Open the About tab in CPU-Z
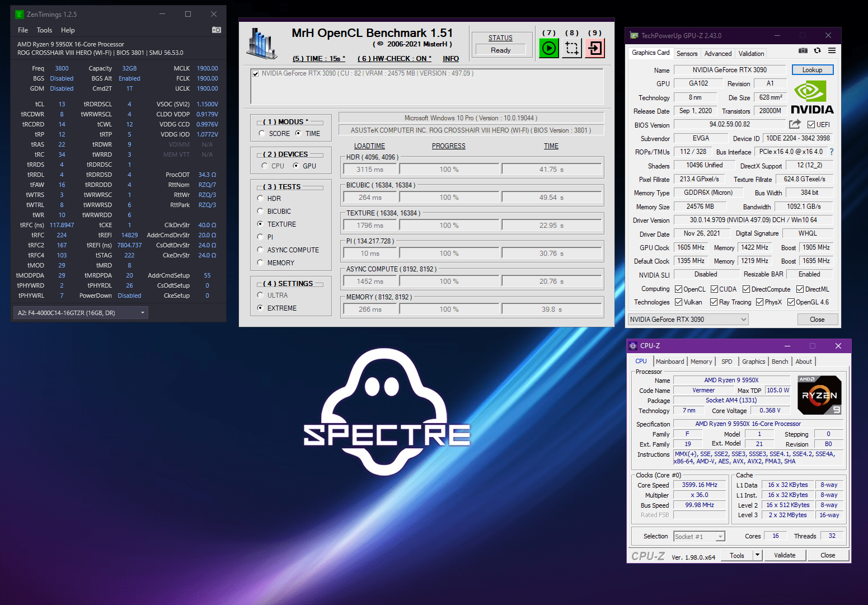This screenshot has width=868, height=605. click(804, 362)
